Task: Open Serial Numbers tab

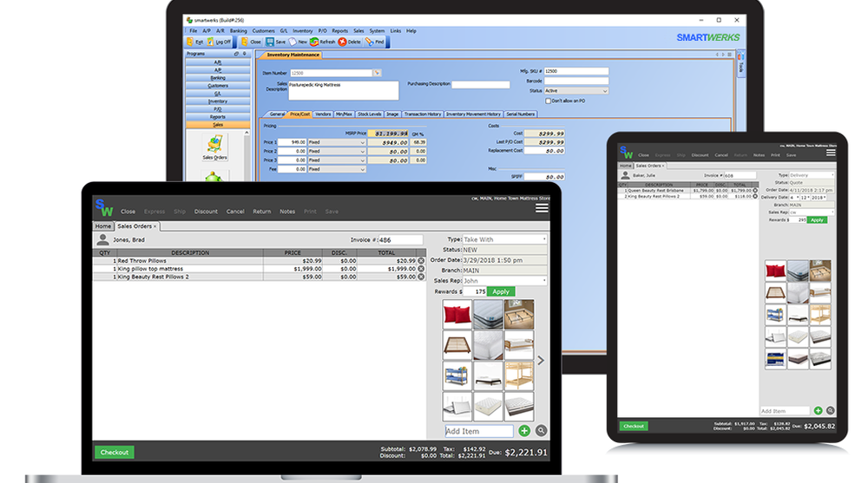Action: point(520,114)
